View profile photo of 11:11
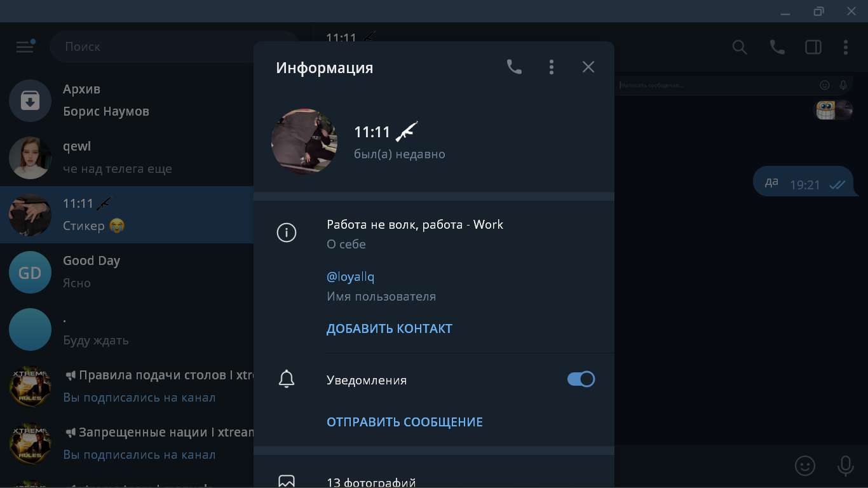The width and height of the screenshot is (868, 488). (x=304, y=142)
